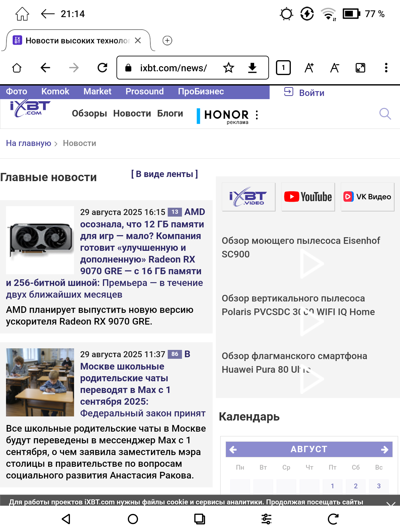
Task: Dismiss cookie notice with chevron
Action: pos(391,504)
